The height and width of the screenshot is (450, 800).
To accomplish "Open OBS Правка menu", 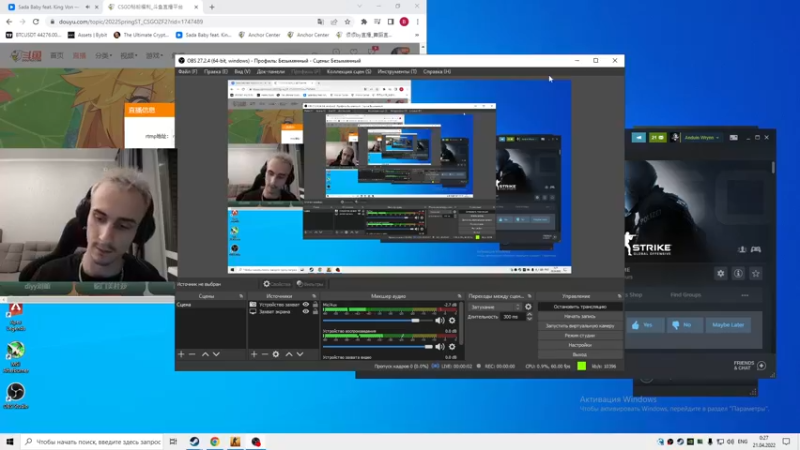I will click(216, 72).
